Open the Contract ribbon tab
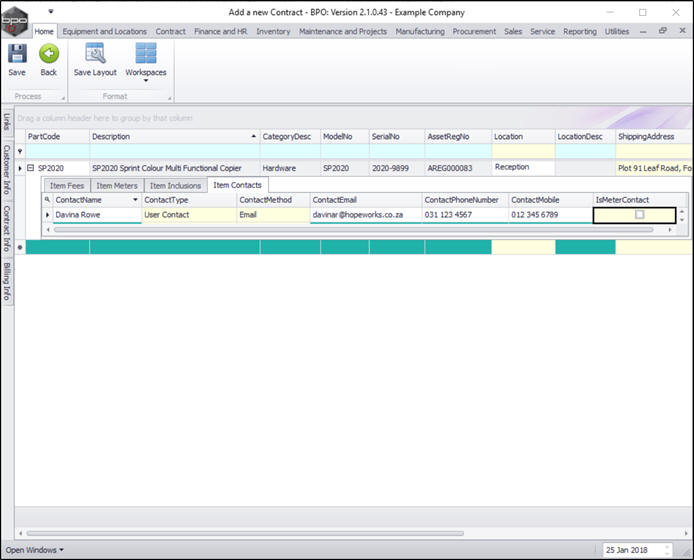 coord(170,31)
